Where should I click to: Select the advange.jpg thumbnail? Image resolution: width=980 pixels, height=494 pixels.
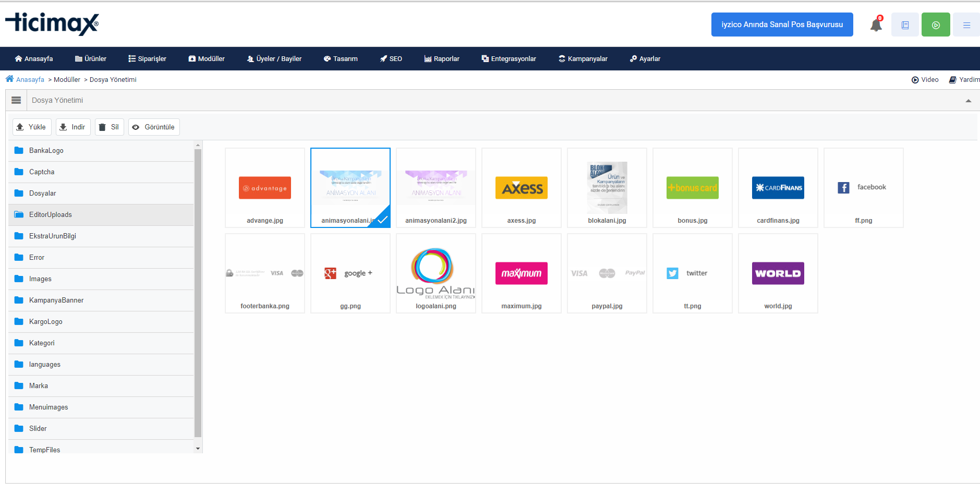pos(265,188)
